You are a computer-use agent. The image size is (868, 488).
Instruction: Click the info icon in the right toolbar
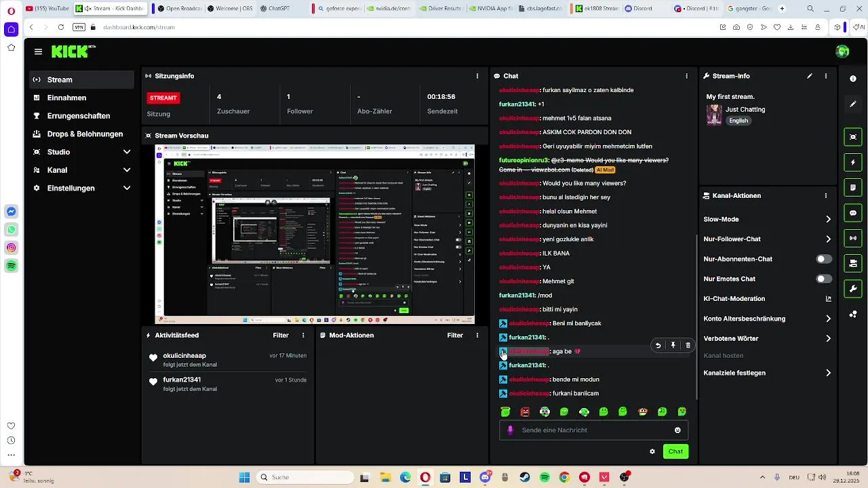click(x=853, y=79)
